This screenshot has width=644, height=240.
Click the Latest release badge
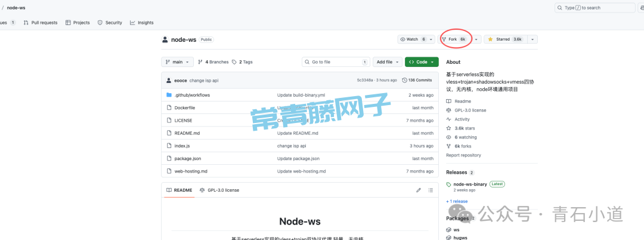[x=497, y=184]
